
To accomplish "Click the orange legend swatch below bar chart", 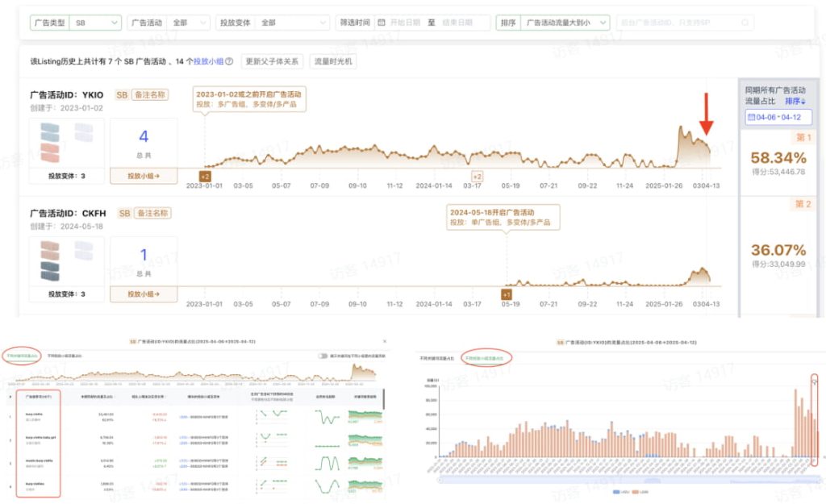I will (x=635, y=492).
